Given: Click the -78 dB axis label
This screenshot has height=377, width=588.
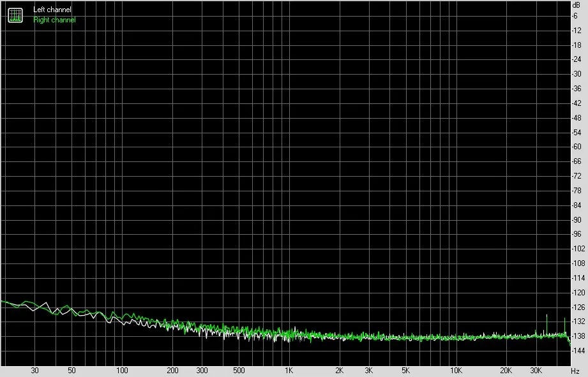Looking at the screenshot, I should point(577,190).
